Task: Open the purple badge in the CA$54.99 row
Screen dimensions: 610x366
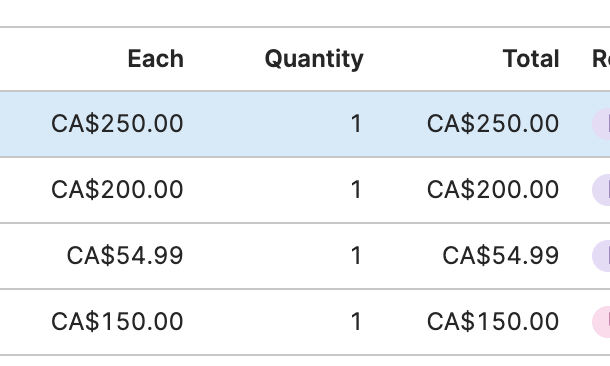Action: point(601,256)
